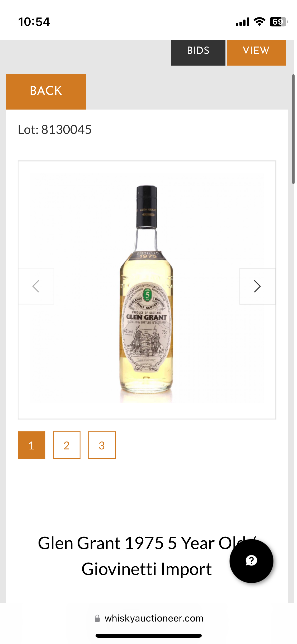Show next bottle image with right arrow

coord(257,286)
